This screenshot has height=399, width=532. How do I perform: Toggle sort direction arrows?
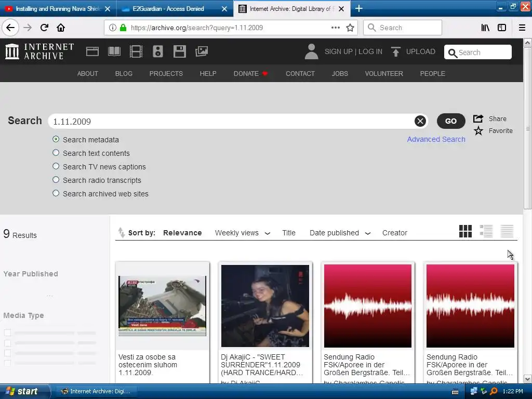pos(121,233)
